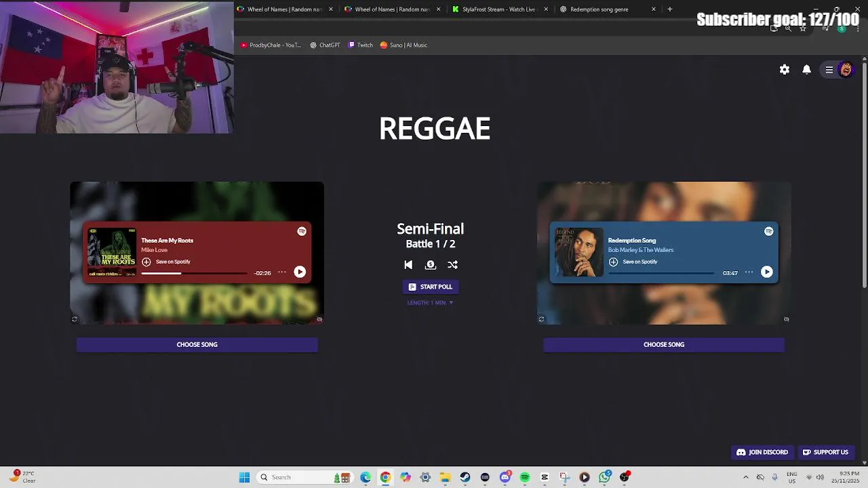Start the poll
The image size is (868, 488).
pyautogui.click(x=430, y=287)
